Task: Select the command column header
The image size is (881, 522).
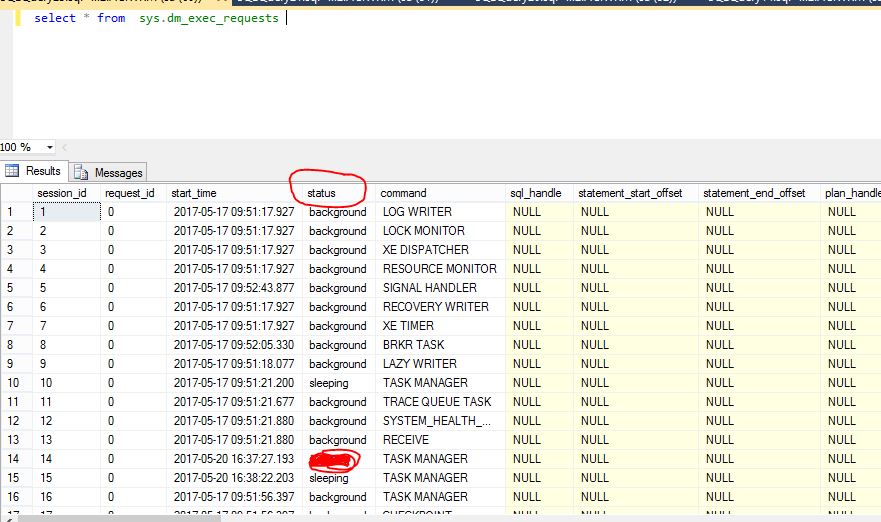Action: point(440,193)
